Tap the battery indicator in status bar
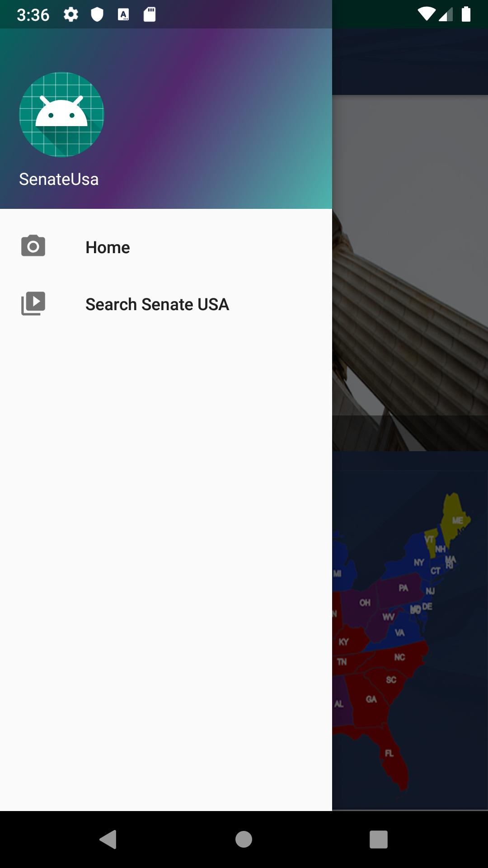488x868 pixels. (466, 14)
